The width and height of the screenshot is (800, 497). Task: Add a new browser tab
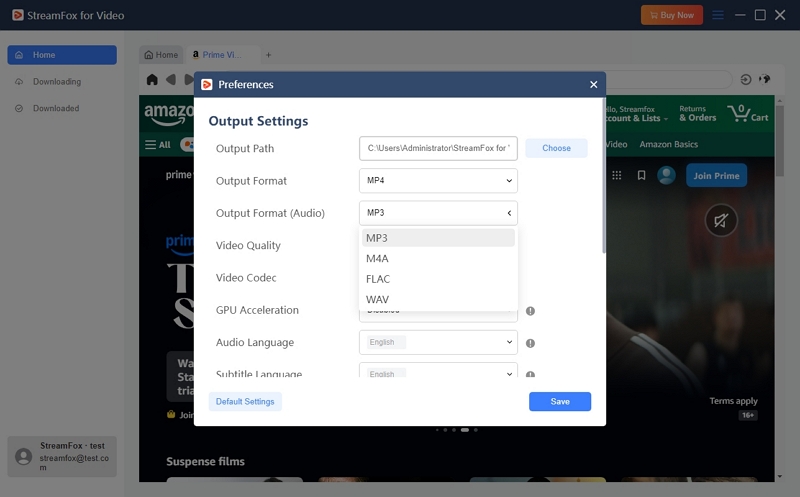[x=268, y=55]
